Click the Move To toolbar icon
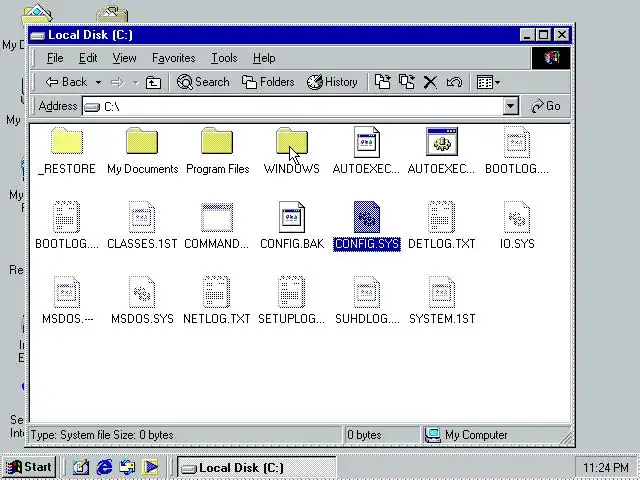The image size is (640, 480). pos(382,82)
